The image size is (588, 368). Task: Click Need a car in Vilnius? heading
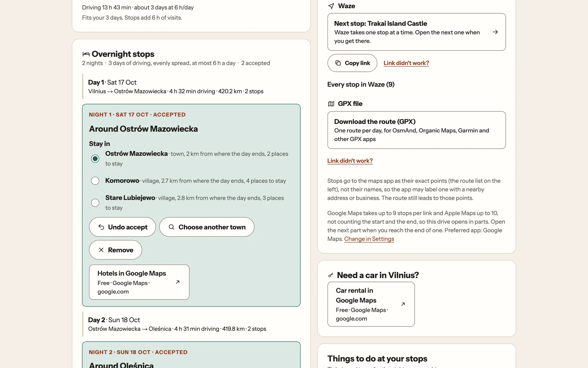click(378, 275)
